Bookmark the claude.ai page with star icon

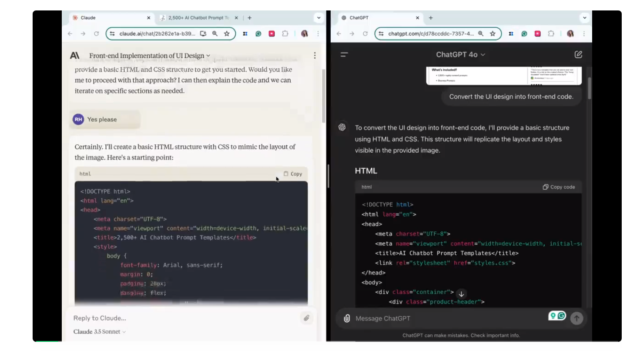coord(227,33)
